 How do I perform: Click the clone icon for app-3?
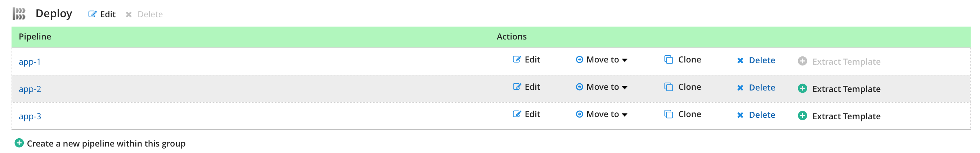(x=669, y=114)
